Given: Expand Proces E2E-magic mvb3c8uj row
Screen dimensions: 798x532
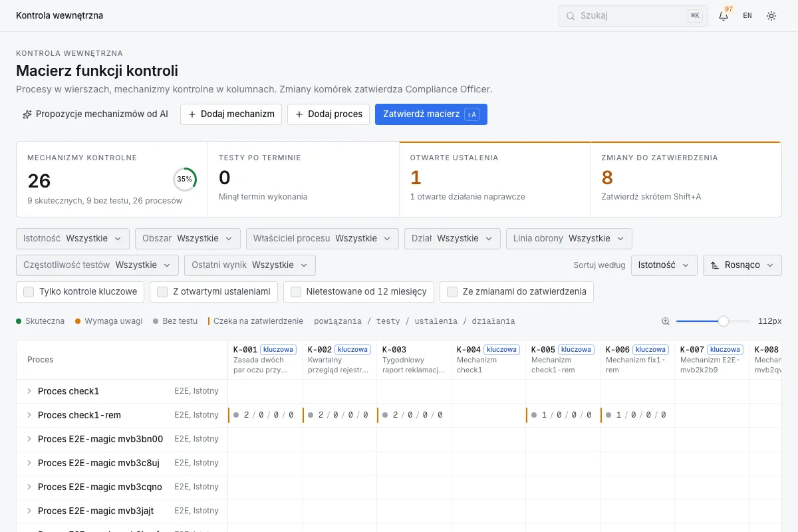Looking at the screenshot, I should [29, 464].
